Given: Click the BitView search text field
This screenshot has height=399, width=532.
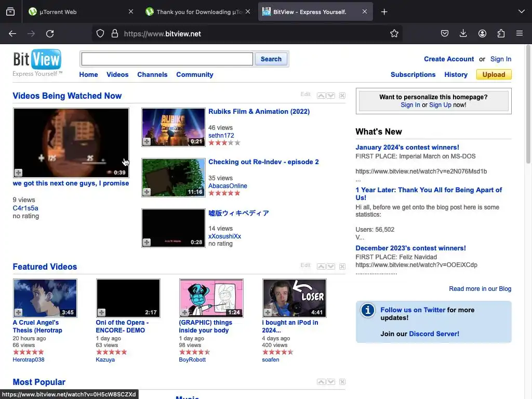Looking at the screenshot, I should coord(167,59).
